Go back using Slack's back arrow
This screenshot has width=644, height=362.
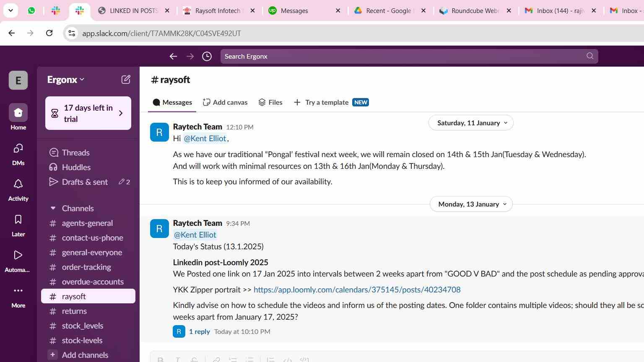tap(173, 56)
